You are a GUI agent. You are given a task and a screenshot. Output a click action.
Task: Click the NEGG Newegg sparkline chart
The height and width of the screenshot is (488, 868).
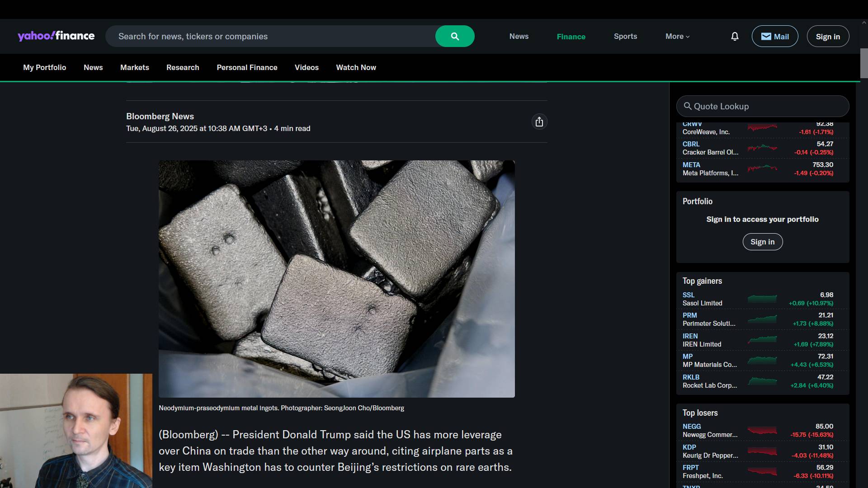point(762,430)
